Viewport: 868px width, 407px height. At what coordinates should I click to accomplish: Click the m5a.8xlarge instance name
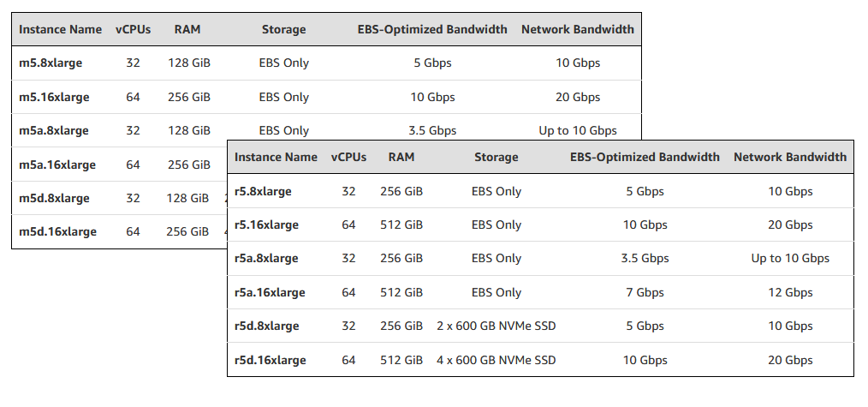pyautogui.click(x=54, y=131)
